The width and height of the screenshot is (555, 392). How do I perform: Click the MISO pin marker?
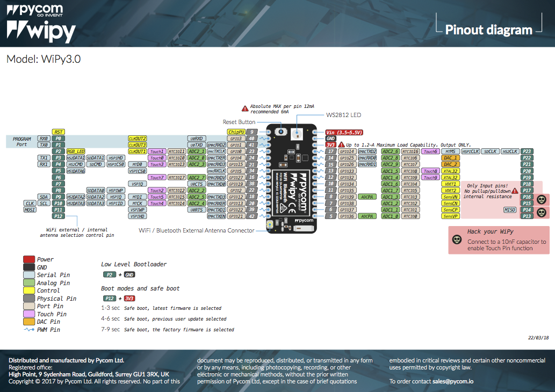pos(509,209)
